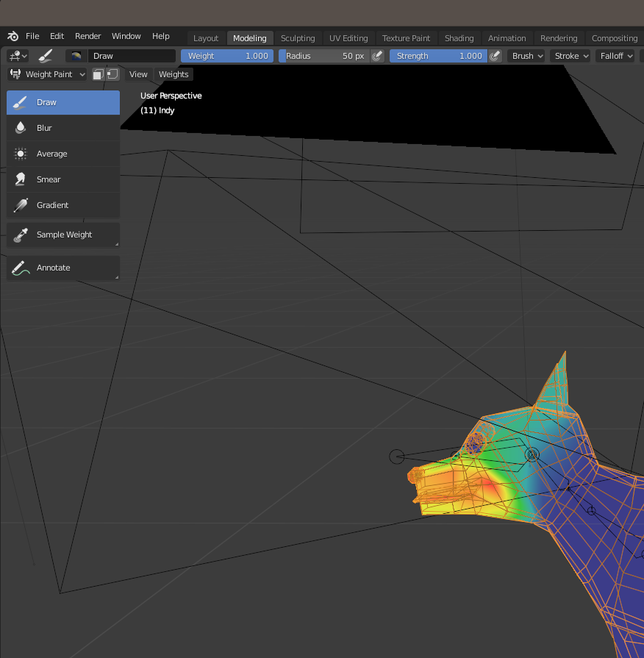The image size is (644, 658).
Task: Toggle pen pressure for Radius
Action: tap(378, 56)
